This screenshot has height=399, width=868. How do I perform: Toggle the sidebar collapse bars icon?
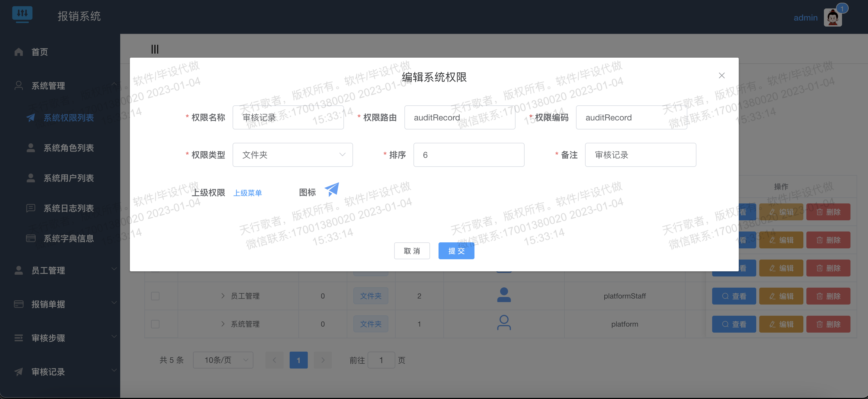tap(155, 49)
